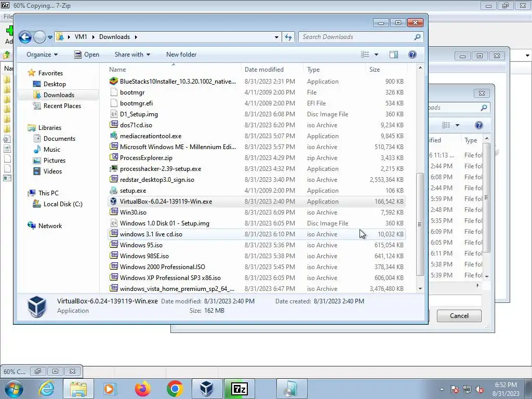Select the processhacker-2.39-setup.exe icon
Screen dimensions: 532x399
coord(114,169)
